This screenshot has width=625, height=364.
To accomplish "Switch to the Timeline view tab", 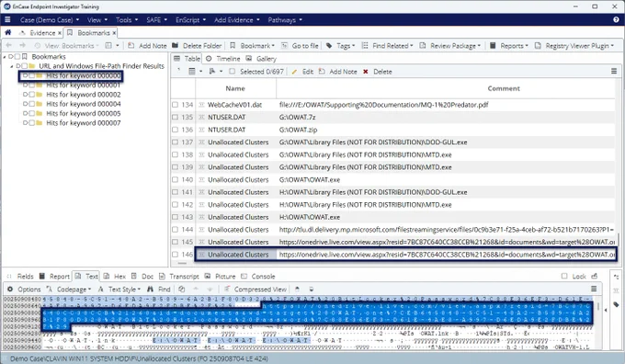I will pos(223,59).
